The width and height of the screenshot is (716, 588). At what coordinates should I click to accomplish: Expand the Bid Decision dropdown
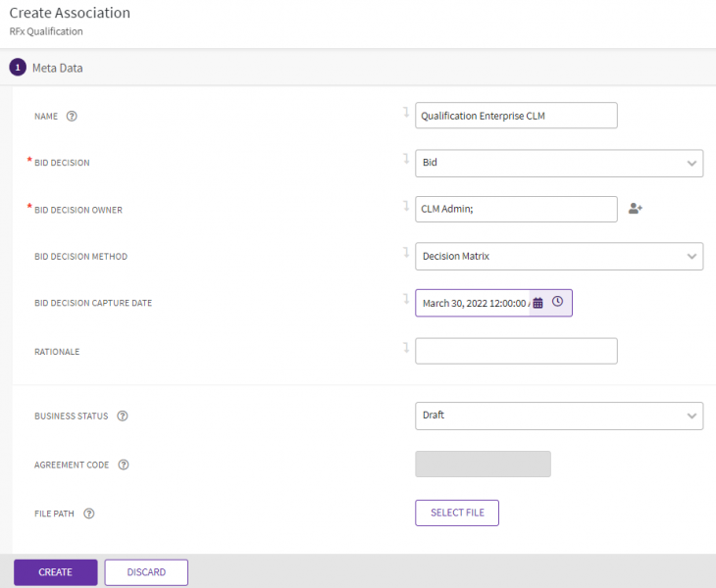690,163
